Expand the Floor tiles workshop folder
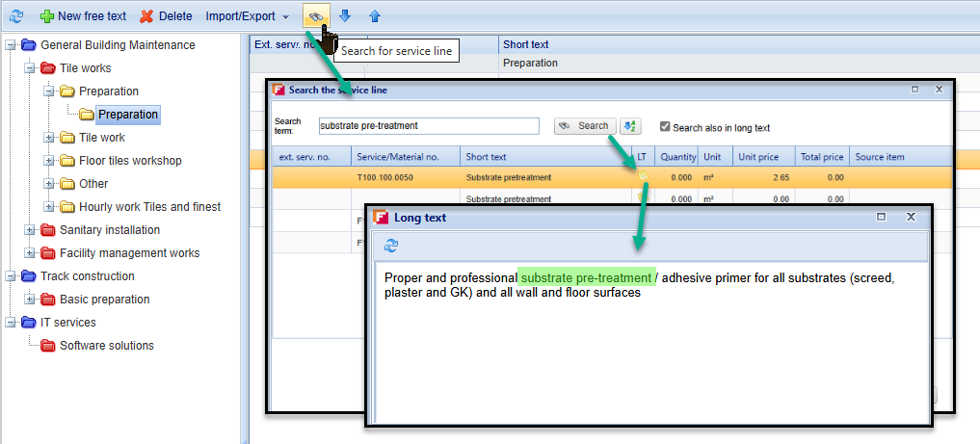980x444 pixels. (50, 161)
